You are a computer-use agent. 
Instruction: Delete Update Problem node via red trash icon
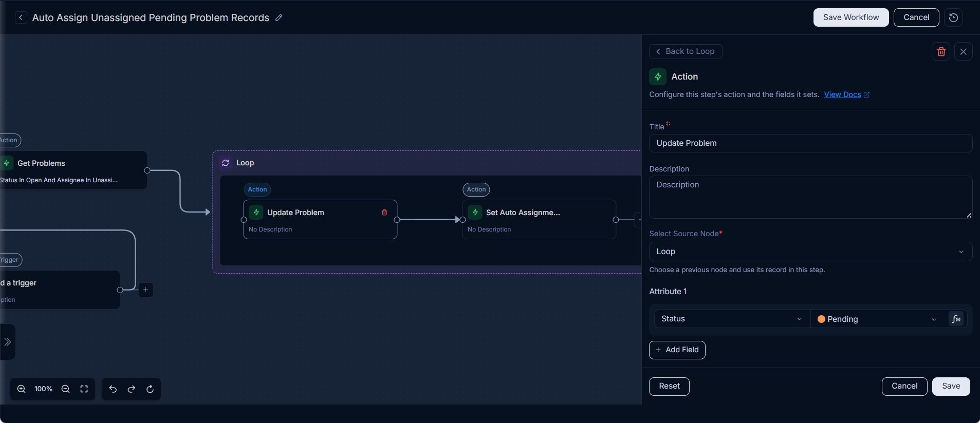pyautogui.click(x=384, y=213)
